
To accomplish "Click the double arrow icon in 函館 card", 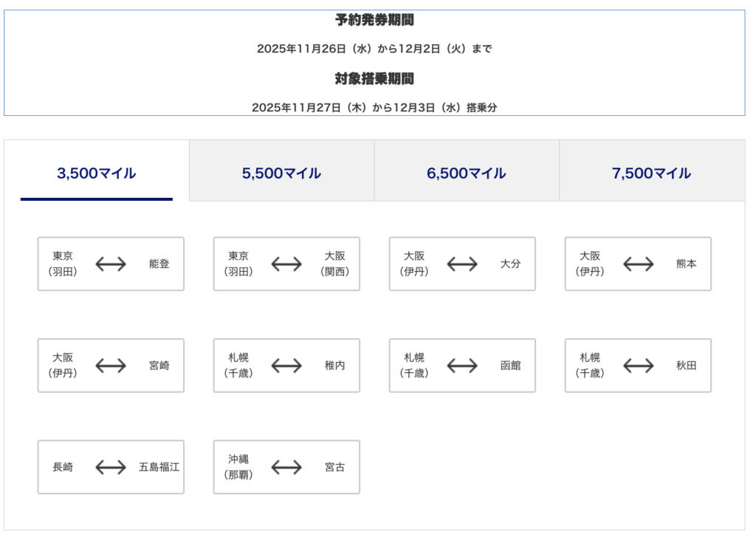I will pyautogui.click(x=462, y=366).
